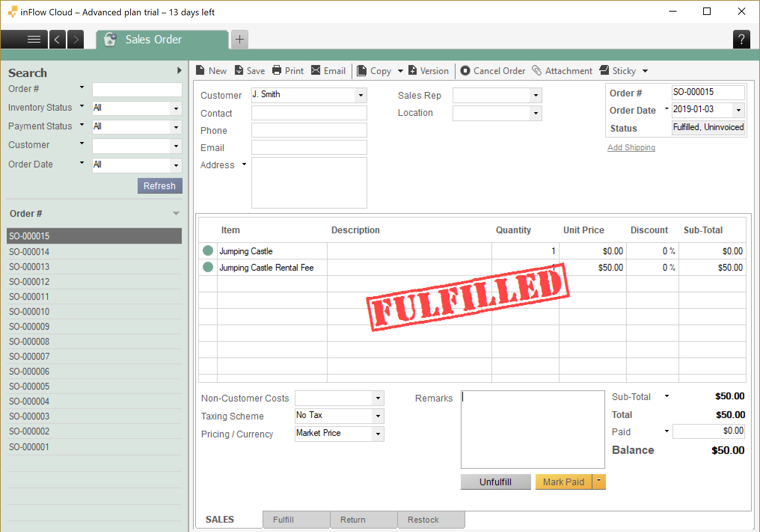Open the Order Date search filter dropdown

(x=176, y=165)
